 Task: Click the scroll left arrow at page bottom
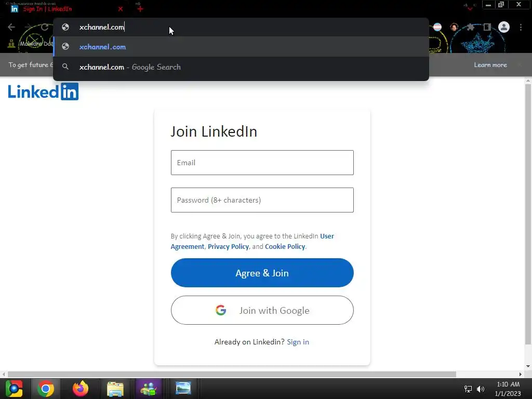point(4,374)
